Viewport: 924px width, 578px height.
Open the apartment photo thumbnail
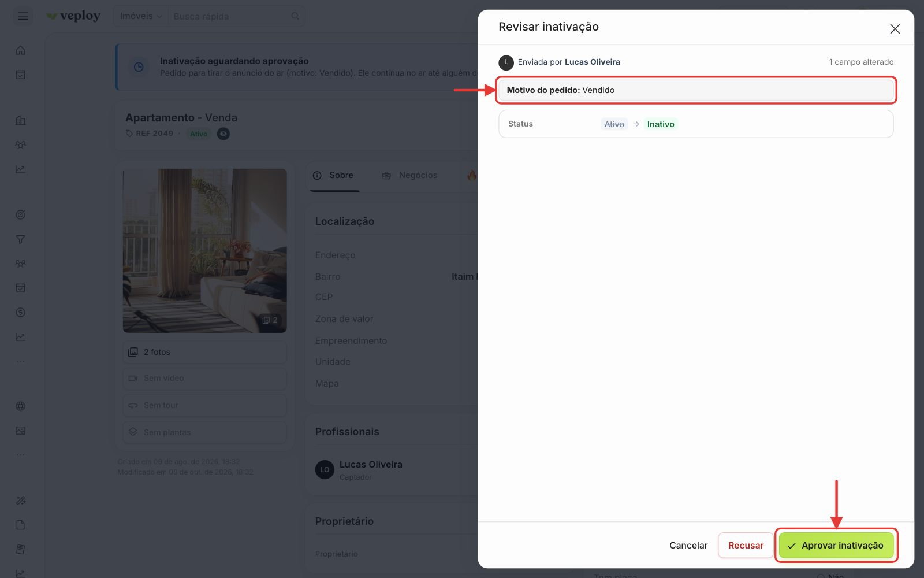[205, 251]
